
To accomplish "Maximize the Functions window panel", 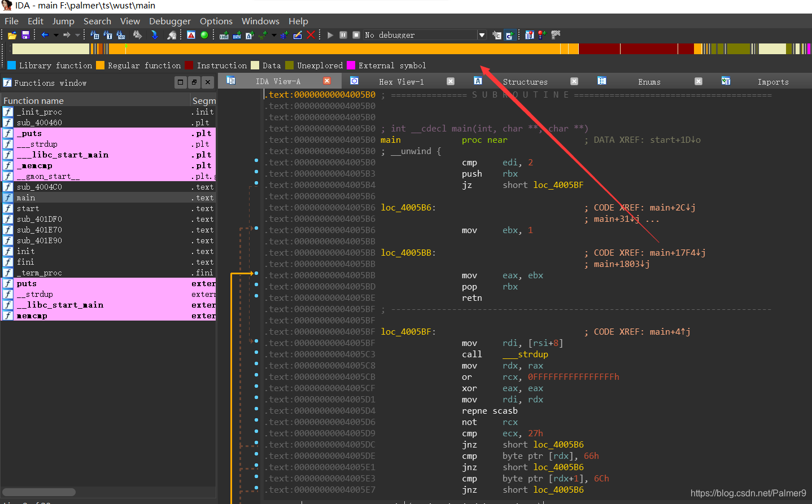I will (x=180, y=82).
